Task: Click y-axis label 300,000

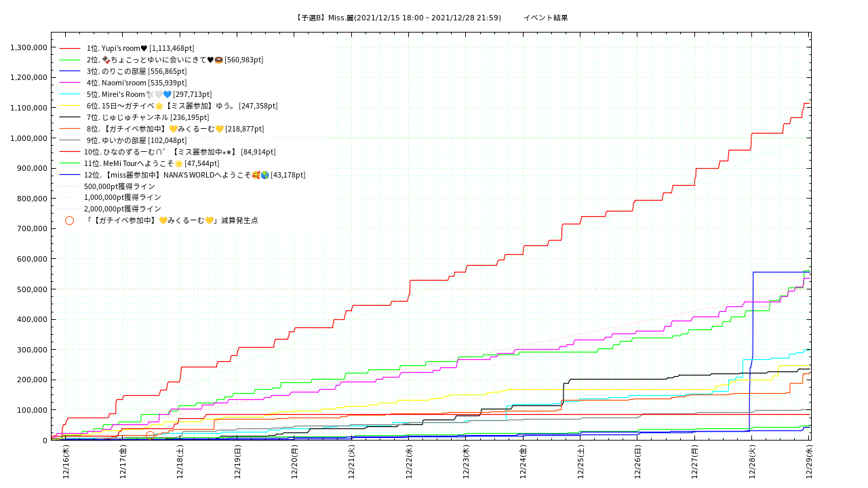Action: [33, 350]
